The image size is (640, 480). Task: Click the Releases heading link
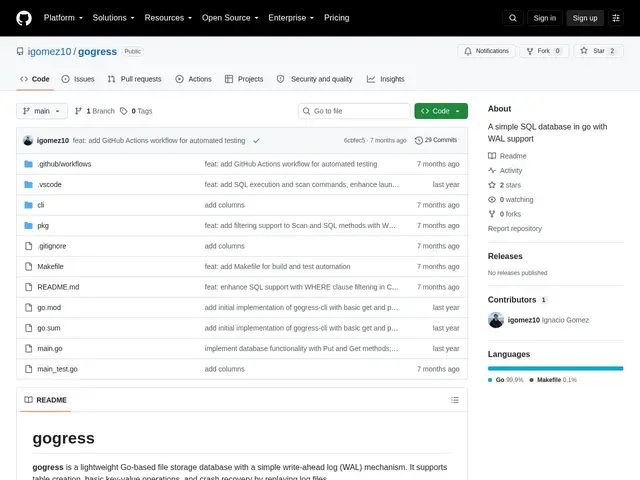[505, 256]
